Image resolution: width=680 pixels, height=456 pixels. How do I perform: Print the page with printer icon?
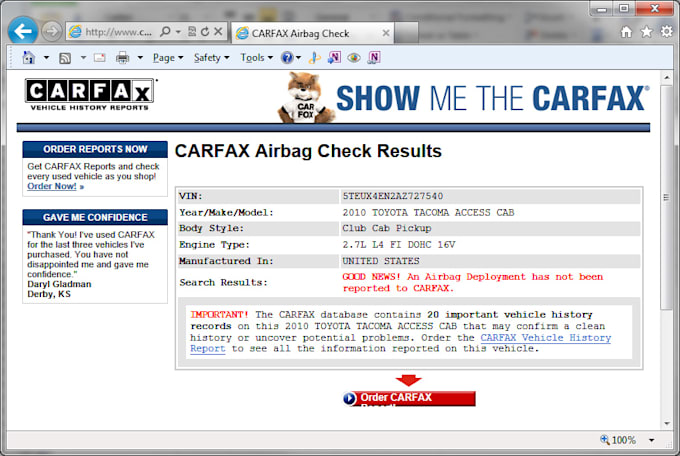(x=122, y=58)
